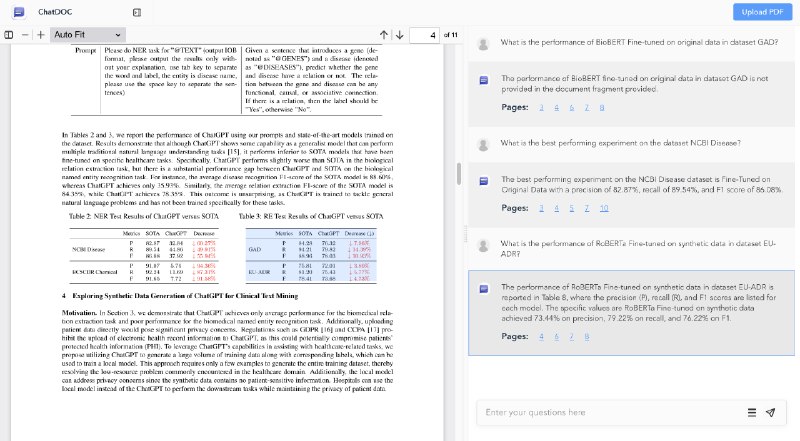This screenshot has width=800, height=441.
Task: Click the page number field showing 4
Action: point(424,35)
